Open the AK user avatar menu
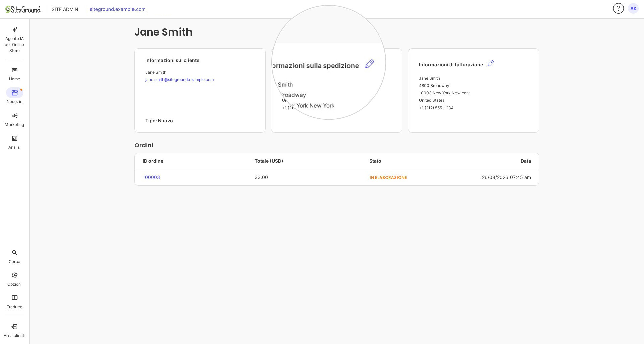Viewport: 644px width, 344px height. (633, 8)
